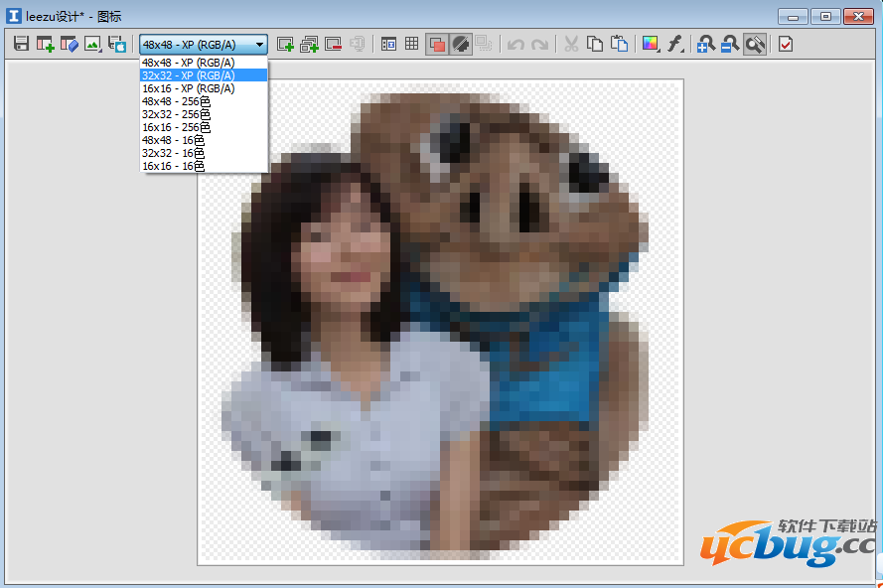Toggle the red overlapping squares button
883x588 pixels.
tap(437, 44)
